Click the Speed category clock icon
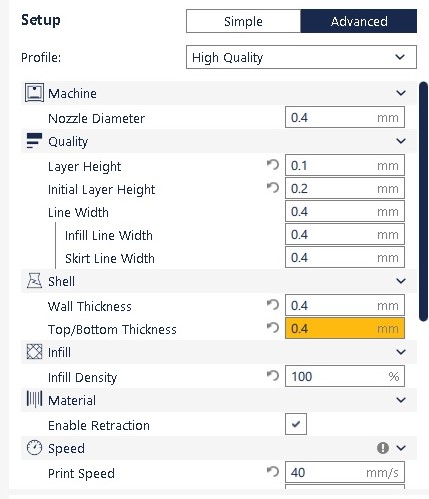Viewport: 429px width, 499px height. coord(34,448)
